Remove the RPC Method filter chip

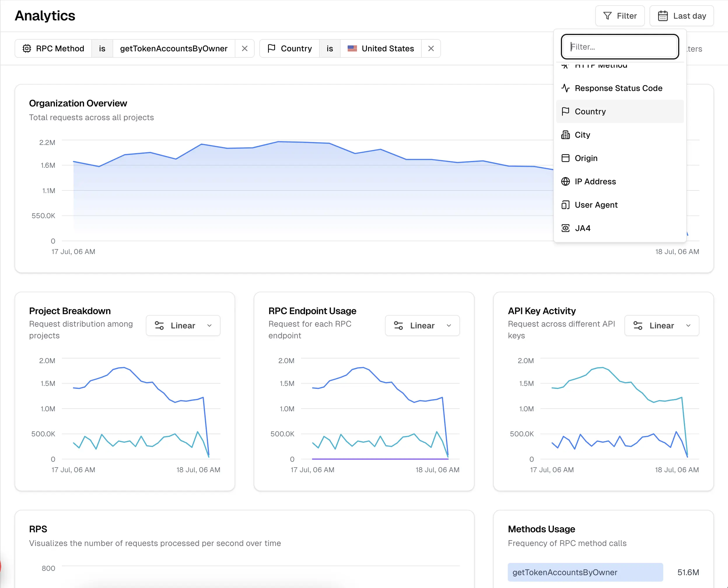(x=244, y=48)
